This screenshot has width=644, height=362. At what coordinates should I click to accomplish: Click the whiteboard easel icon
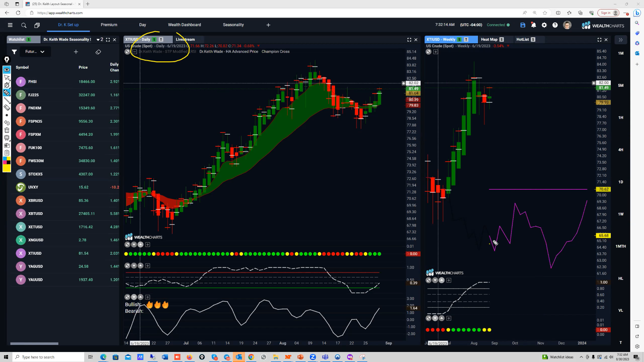coord(7,138)
